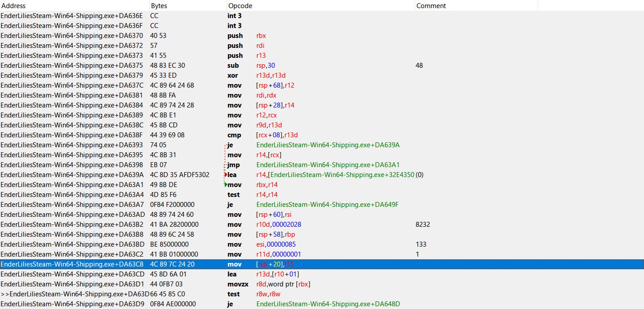
Task: Click the Address column header
Action: 14,6
